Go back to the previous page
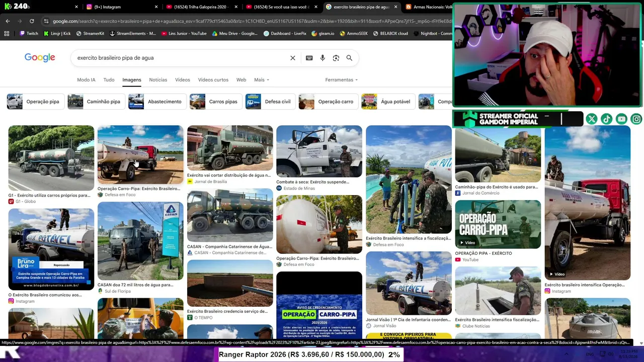Image resolution: width=644 pixels, height=362 pixels. pos(8,21)
